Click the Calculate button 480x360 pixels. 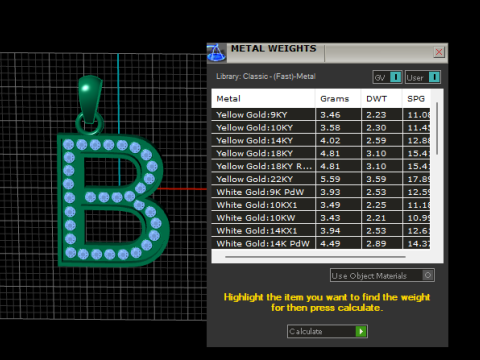[x=327, y=331]
